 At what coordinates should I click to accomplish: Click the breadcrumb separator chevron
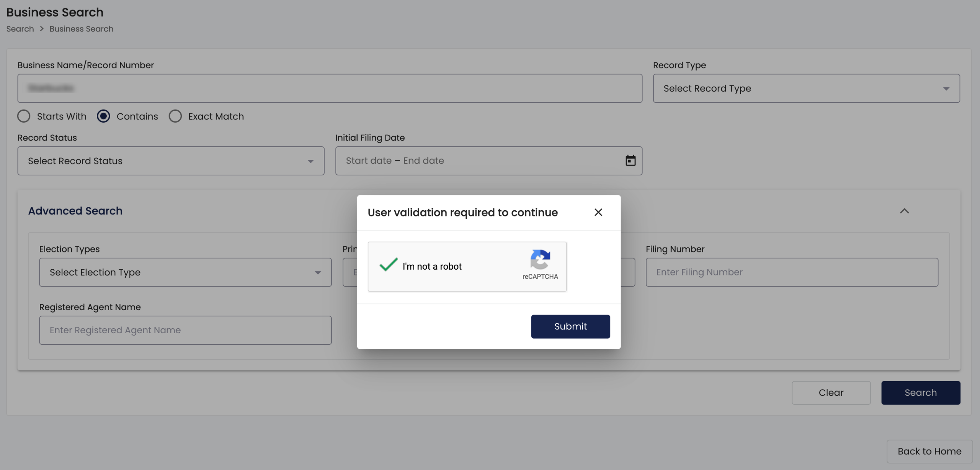pyautogui.click(x=42, y=29)
